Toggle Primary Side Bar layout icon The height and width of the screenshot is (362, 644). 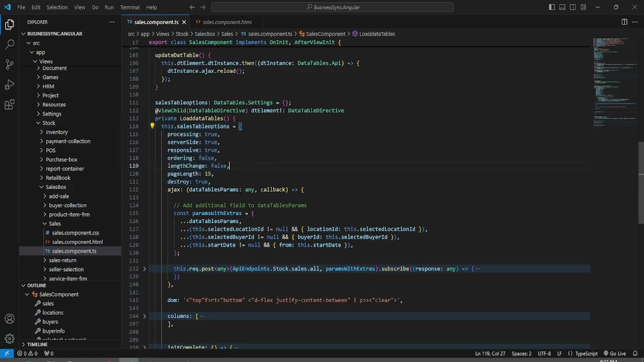pyautogui.click(x=552, y=7)
